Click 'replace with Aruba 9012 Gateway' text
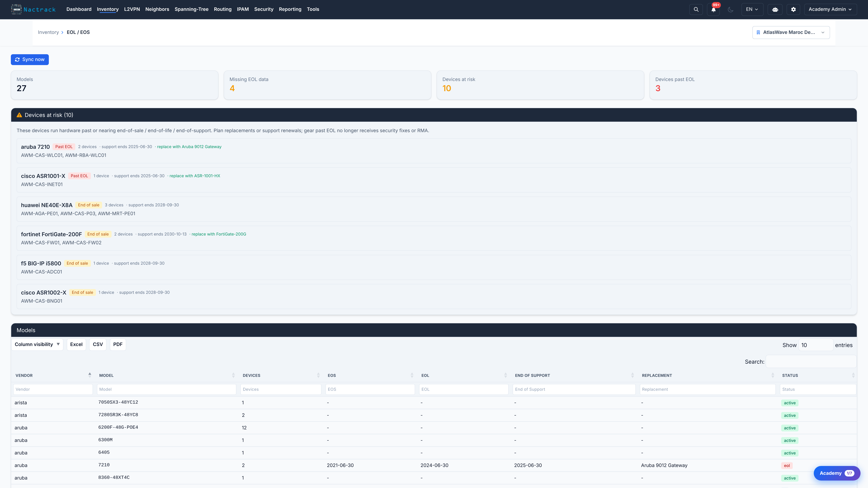Viewport: 868px width, 488px height. pos(189,147)
